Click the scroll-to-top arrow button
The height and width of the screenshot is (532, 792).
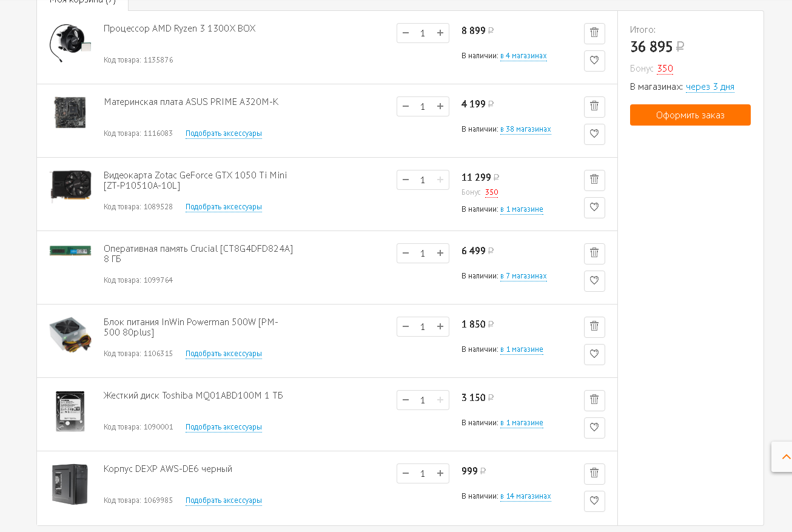click(x=782, y=457)
